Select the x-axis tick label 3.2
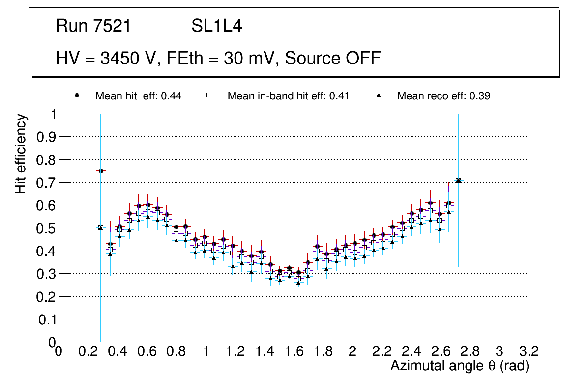This screenshot has width=588, height=380. 529,351
